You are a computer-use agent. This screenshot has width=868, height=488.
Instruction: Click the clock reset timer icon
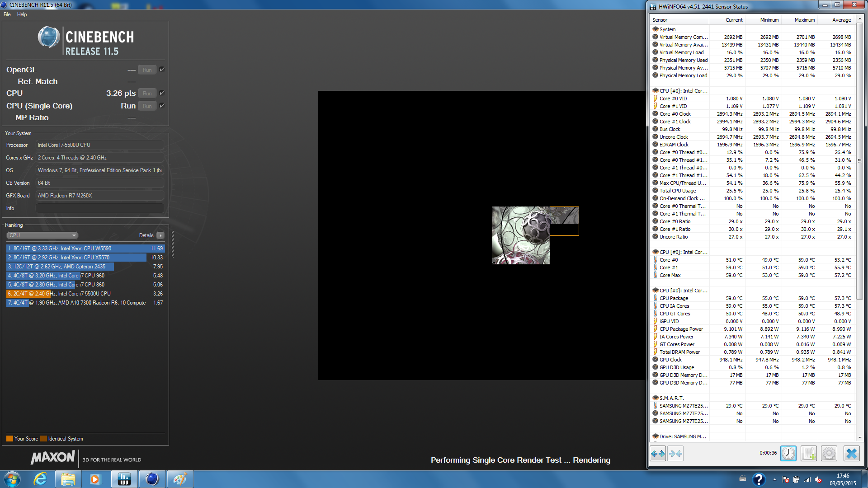coord(788,453)
